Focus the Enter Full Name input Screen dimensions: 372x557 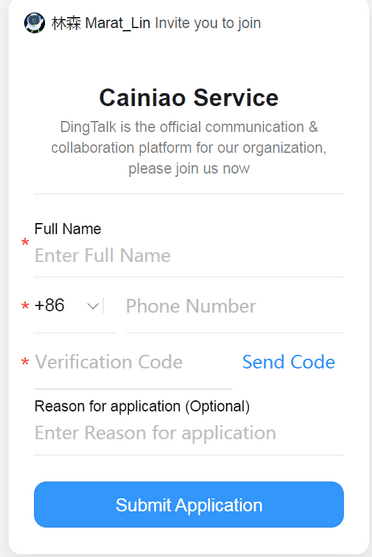[189, 255]
